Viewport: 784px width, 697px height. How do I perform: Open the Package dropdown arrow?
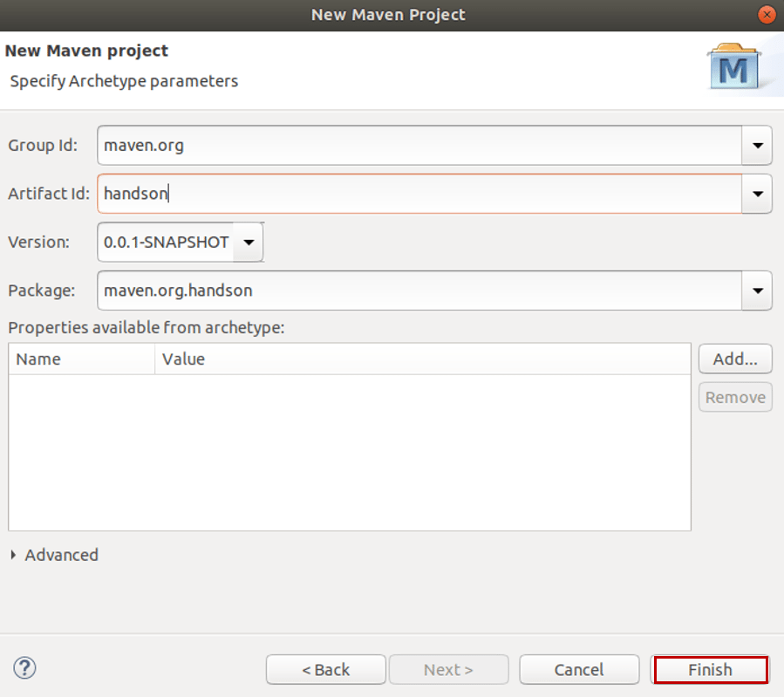(x=757, y=291)
